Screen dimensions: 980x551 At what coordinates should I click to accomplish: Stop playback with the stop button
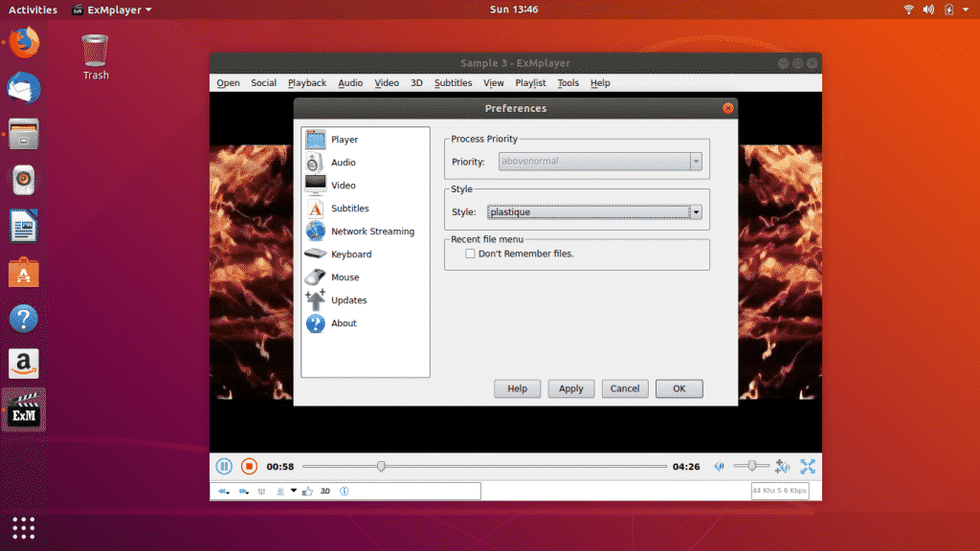[x=249, y=466]
